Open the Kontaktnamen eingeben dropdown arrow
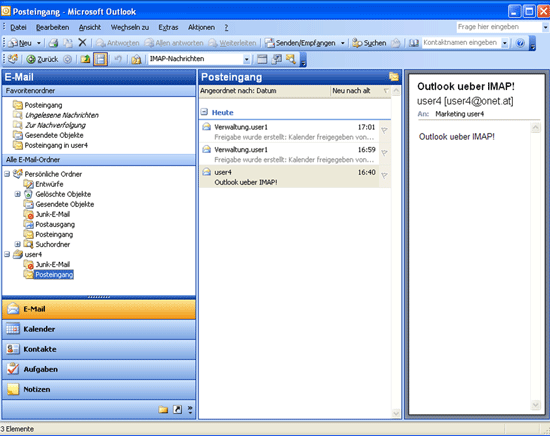 pos(504,43)
